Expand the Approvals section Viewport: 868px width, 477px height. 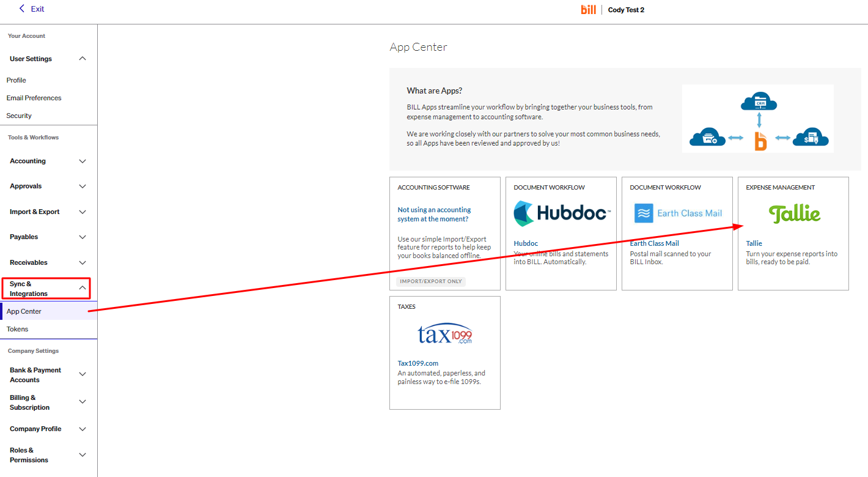pyautogui.click(x=83, y=187)
